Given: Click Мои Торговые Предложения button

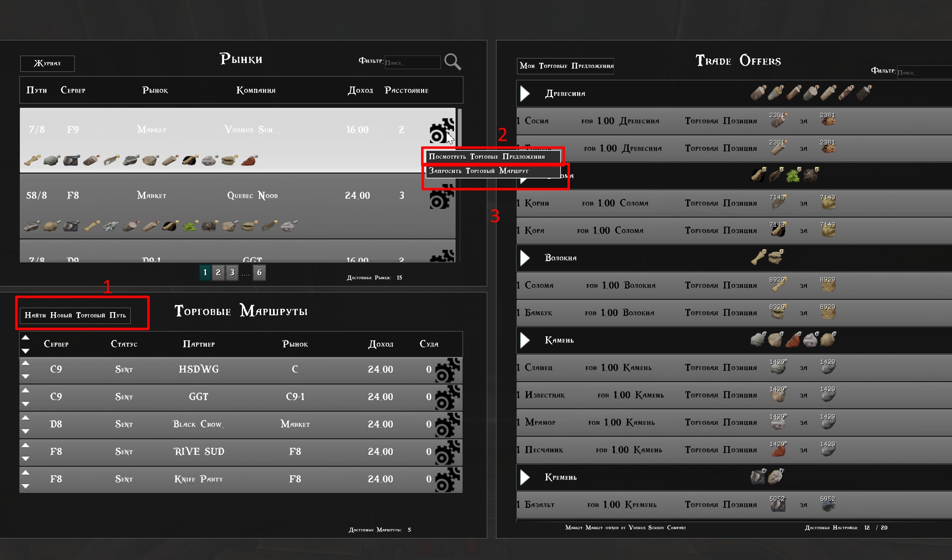Looking at the screenshot, I should pos(565,66).
